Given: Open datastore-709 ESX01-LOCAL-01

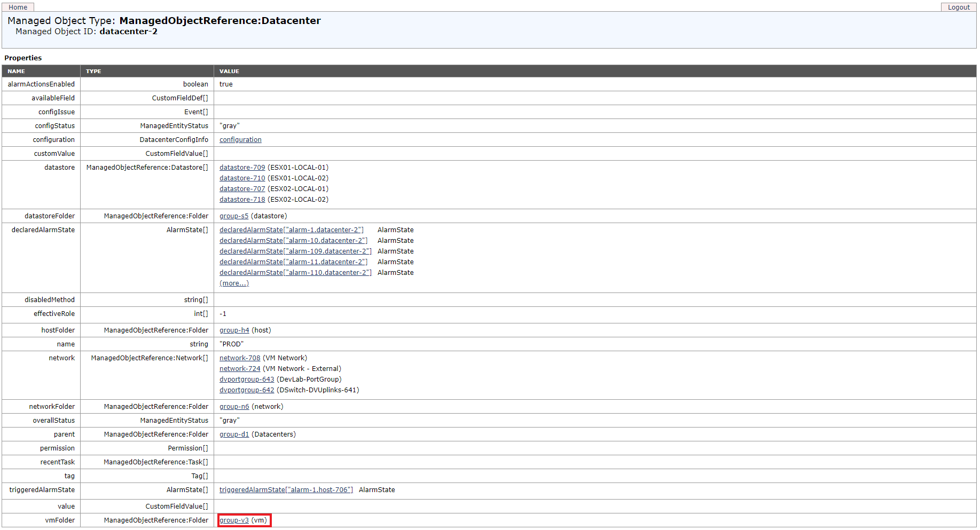Looking at the screenshot, I should pyautogui.click(x=242, y=167).
